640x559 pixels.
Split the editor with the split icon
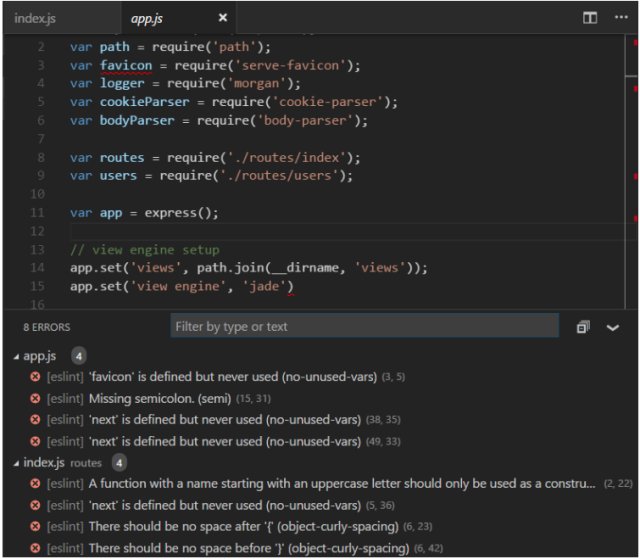(590, 18)
